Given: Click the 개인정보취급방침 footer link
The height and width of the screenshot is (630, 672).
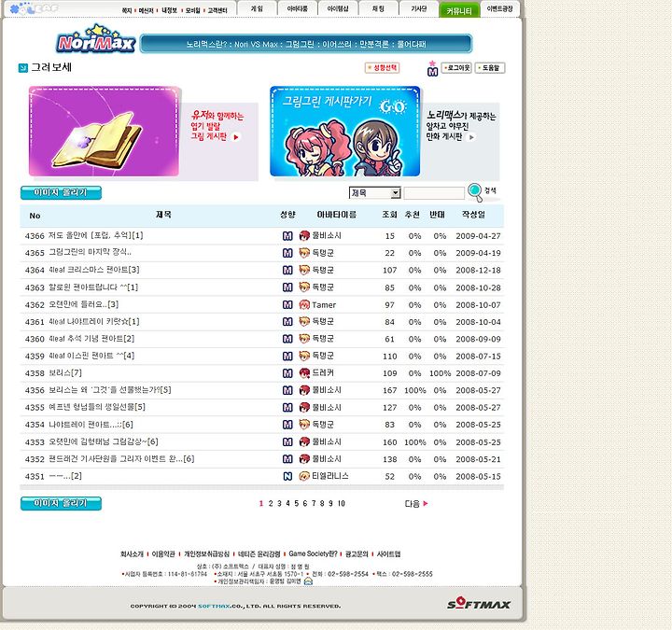Looking at the screenshot, I should pyautogui.click(x=206, y=554).
